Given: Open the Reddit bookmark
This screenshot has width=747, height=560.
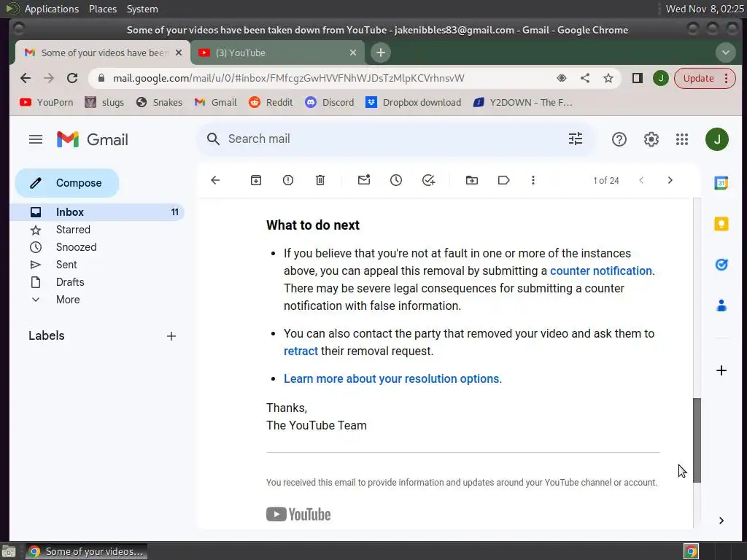Looking at the screenshot, I should [271, 102].
